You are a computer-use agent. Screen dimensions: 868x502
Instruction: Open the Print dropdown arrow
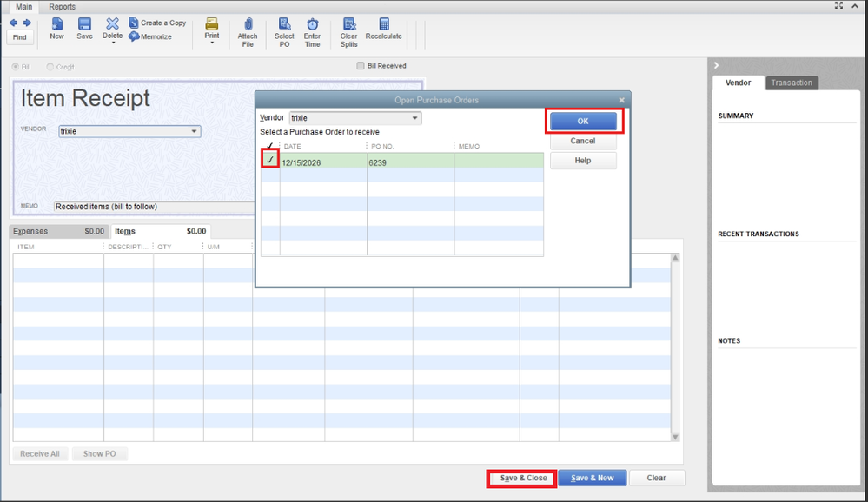[x=212, y=43]
